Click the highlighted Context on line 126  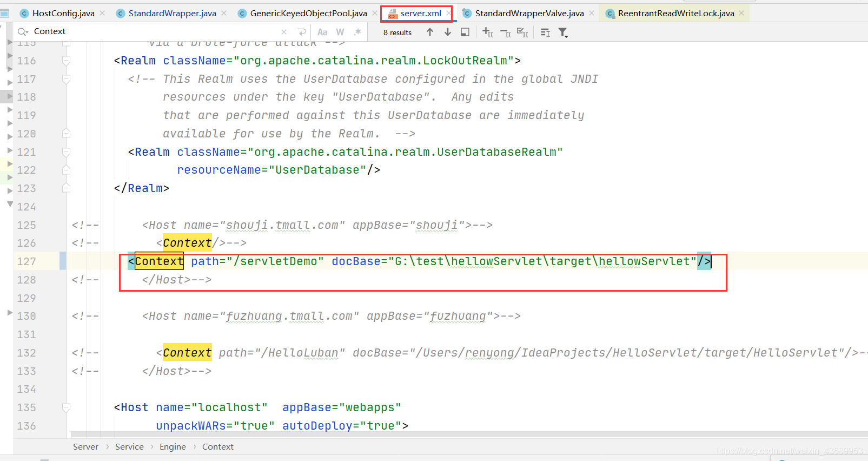pyautogui.click(x=187, y=243)
